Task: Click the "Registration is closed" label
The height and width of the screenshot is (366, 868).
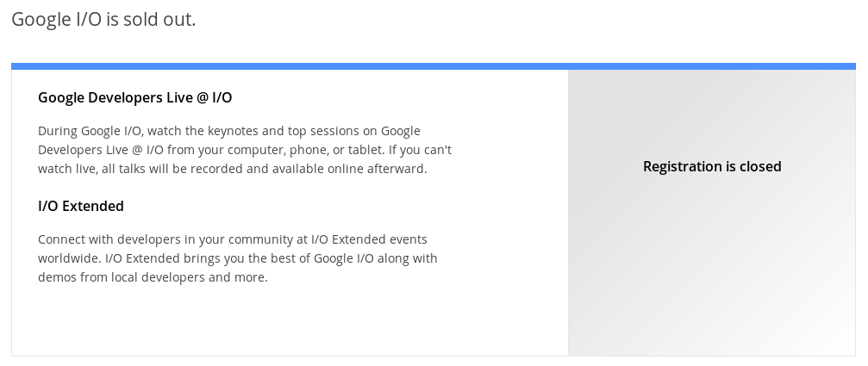Action: [712, 166]
